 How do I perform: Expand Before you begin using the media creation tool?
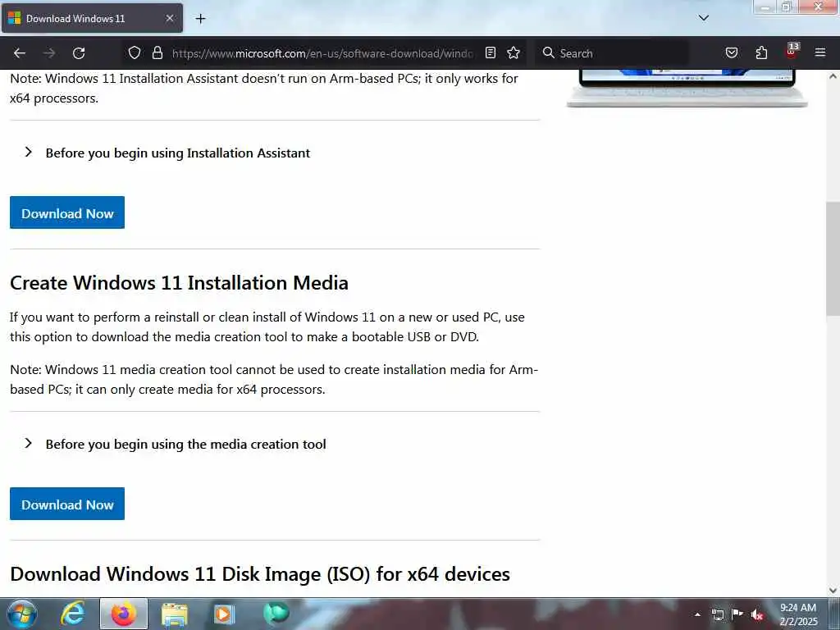pos(176,445)
